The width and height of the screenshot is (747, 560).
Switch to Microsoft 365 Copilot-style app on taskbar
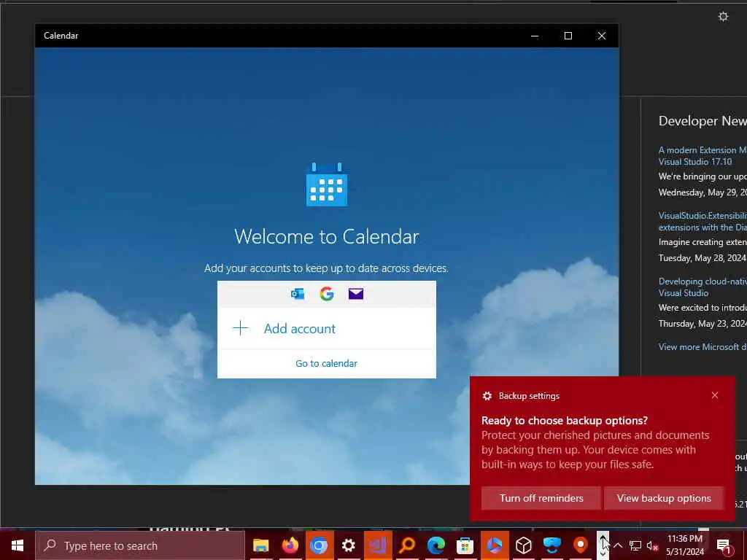tap(495, 545)
